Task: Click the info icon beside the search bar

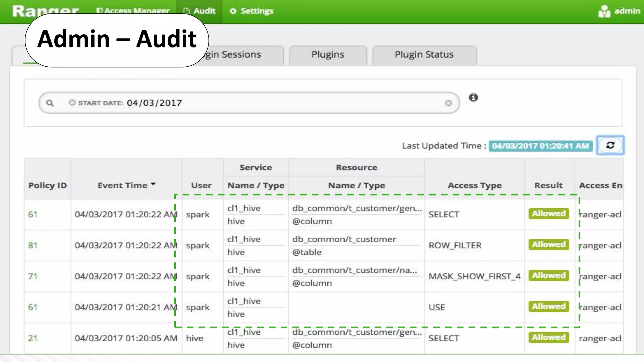Action: [473, 98]
